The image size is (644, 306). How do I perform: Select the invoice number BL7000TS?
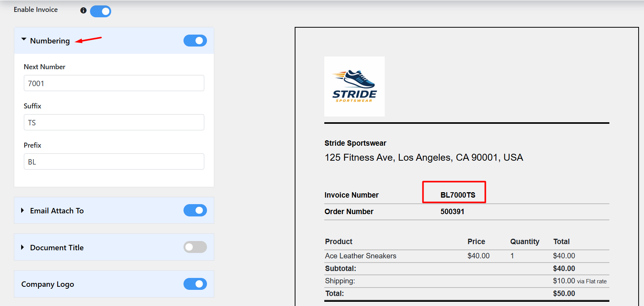[458, 195]
